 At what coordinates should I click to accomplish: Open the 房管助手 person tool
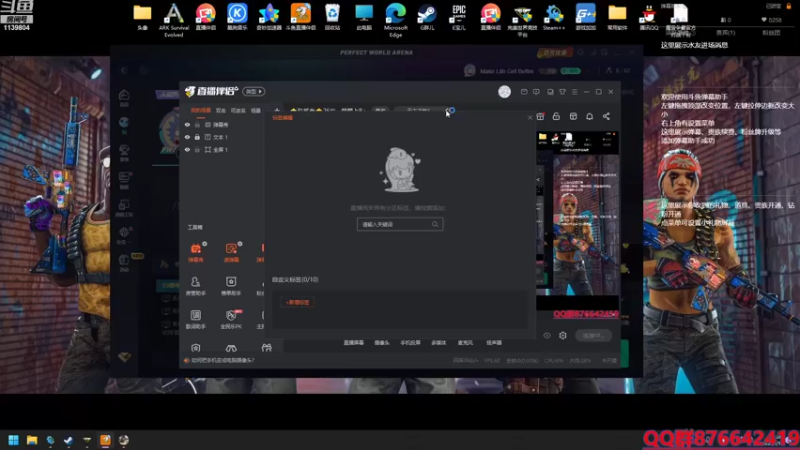coord(196,286)
